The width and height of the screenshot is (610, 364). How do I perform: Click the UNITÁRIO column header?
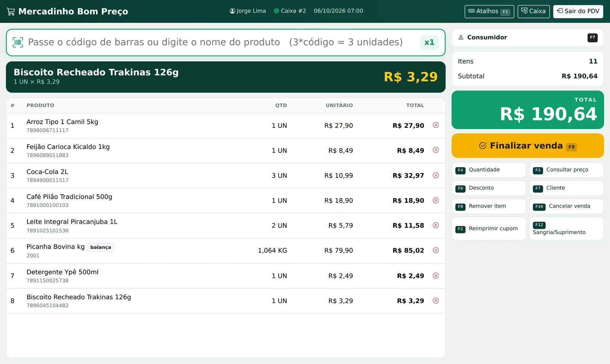pyautogui.click(x=339, y=105)
